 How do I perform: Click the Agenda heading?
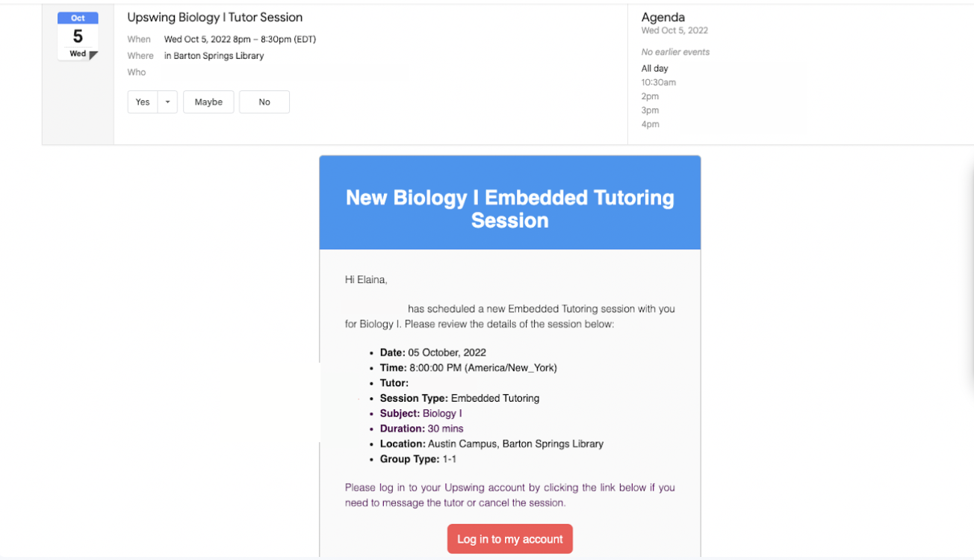[663, 17]
